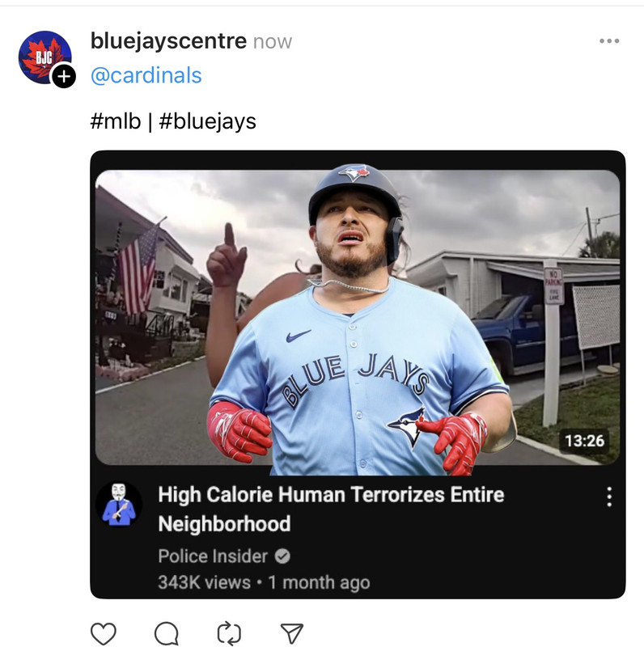Screen dimensions: 644x647
Task: Like the post with the heart icon
Action: (104, 633)
